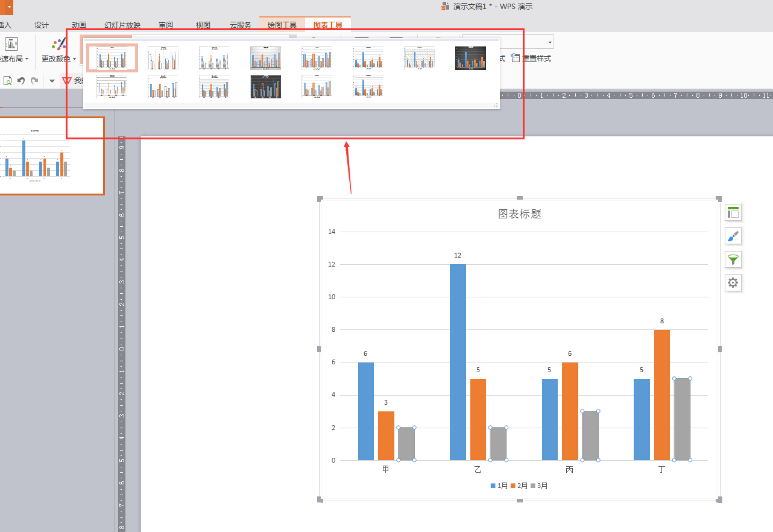Viewport: 773px width, 532px height.
Task: Open the chart styles brush button
Action: 733,236
